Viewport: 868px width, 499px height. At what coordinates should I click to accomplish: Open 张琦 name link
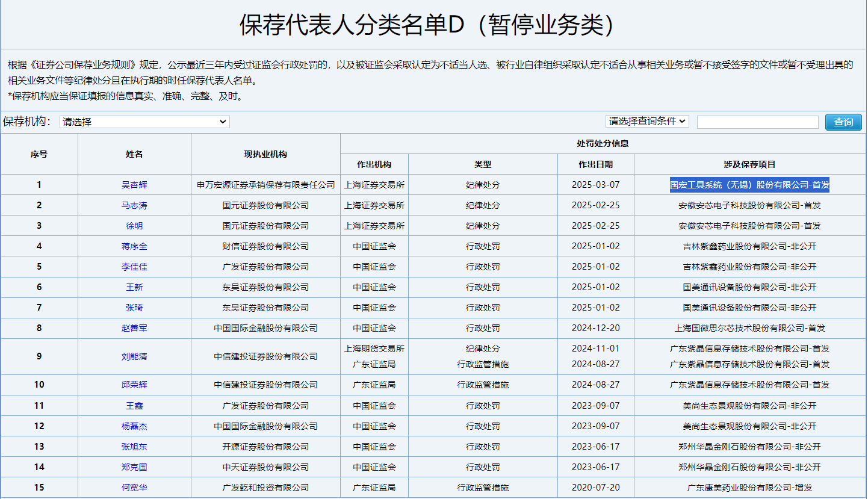point(134,308)
